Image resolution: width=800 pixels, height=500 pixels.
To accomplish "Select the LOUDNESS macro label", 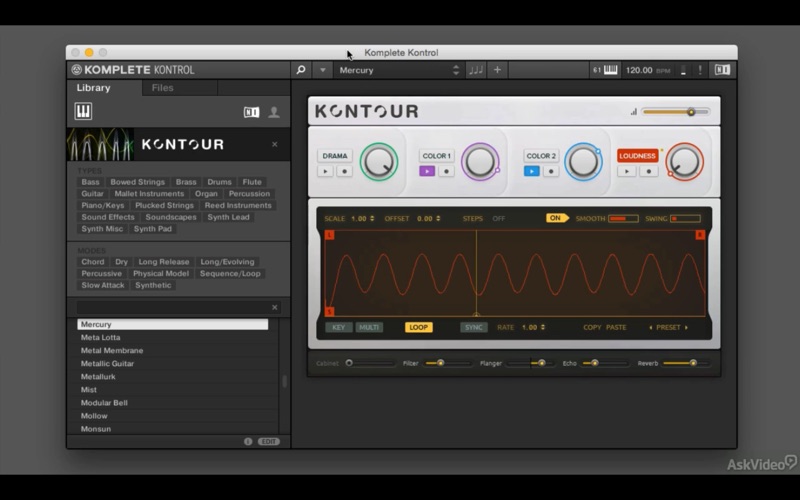I will pyautogui.click(x=637, y=156).
